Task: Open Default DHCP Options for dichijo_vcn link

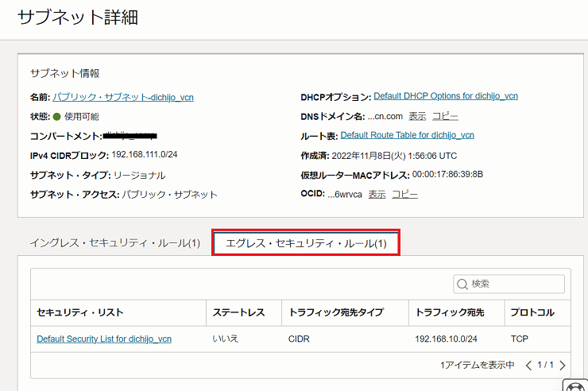Action: click(x=446, y=96)
